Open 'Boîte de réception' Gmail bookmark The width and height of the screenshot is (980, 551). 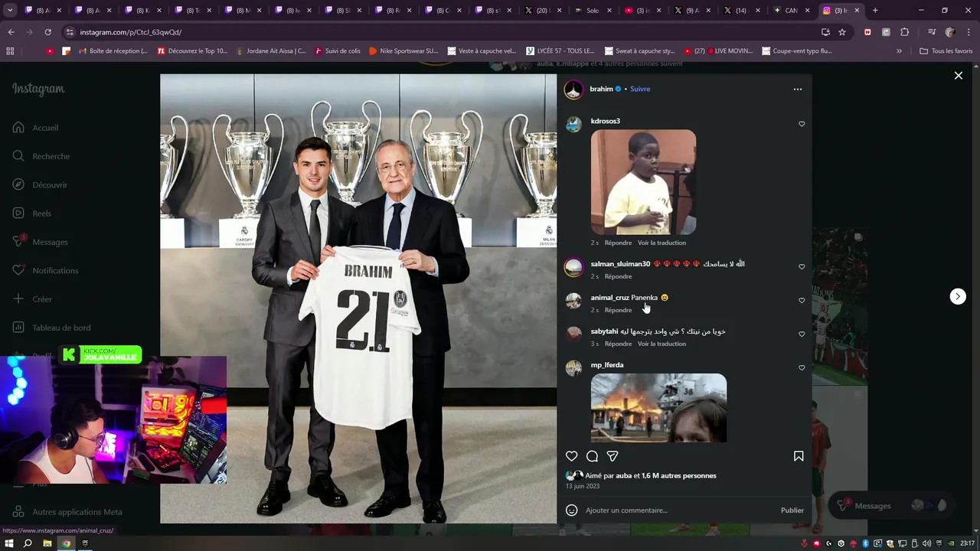point(112,51)
